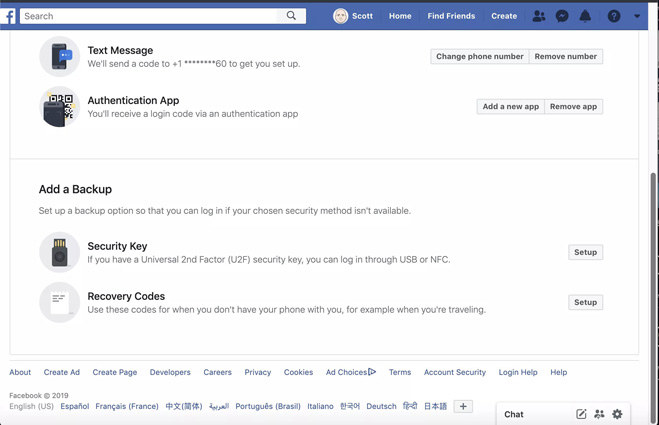Open the Ad Choices footer link
Image resolution: width=659 pixels, height=425 pixels.
(x=351, y=372)
